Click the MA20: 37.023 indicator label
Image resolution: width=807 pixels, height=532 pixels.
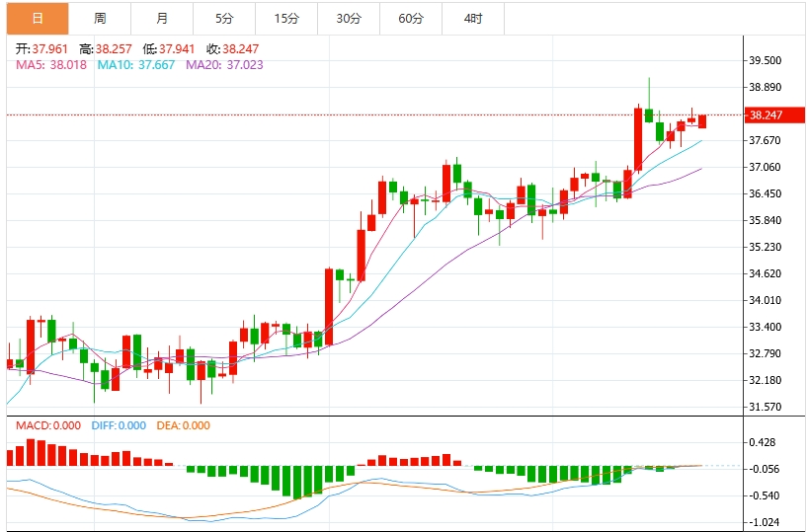coord(224,65)
